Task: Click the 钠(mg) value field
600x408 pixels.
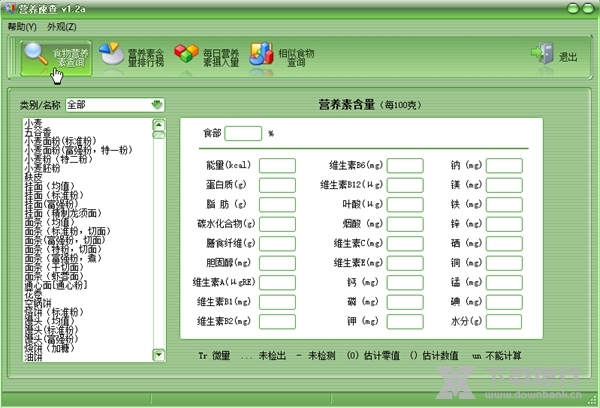Action: [x=504, y=166]
